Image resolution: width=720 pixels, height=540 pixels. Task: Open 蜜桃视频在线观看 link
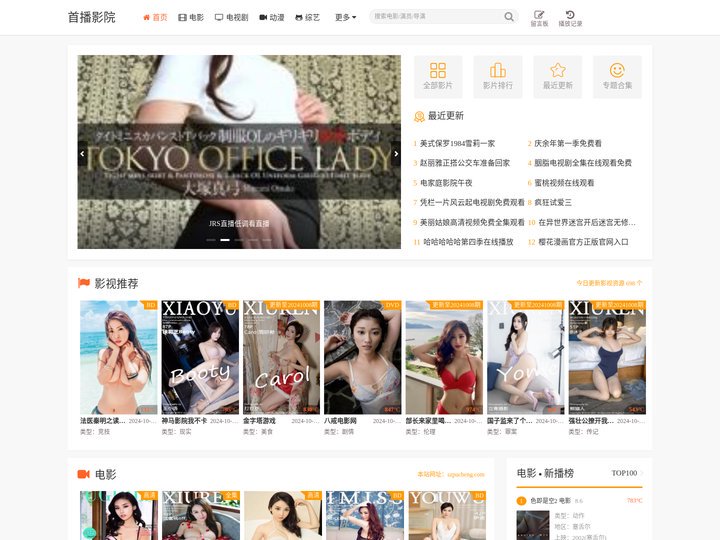pos(564,183)
